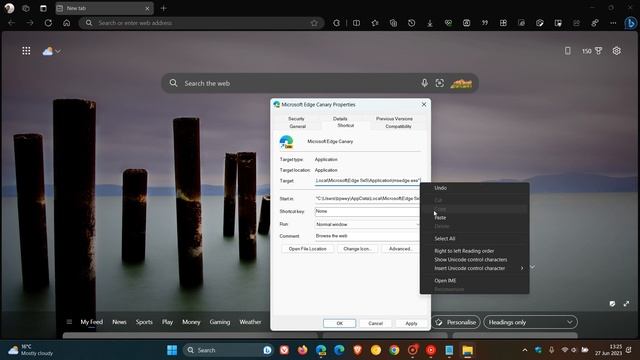This screenshot has width=640, height=360.
Task: Open the Bing sidebar button
Action: coord(631,23)
